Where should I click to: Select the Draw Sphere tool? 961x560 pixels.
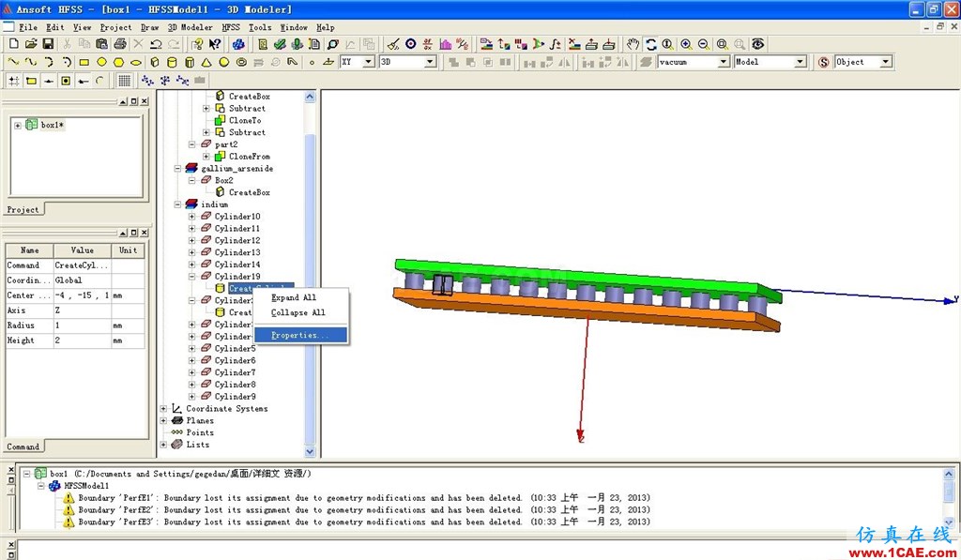tap(224, 62)
